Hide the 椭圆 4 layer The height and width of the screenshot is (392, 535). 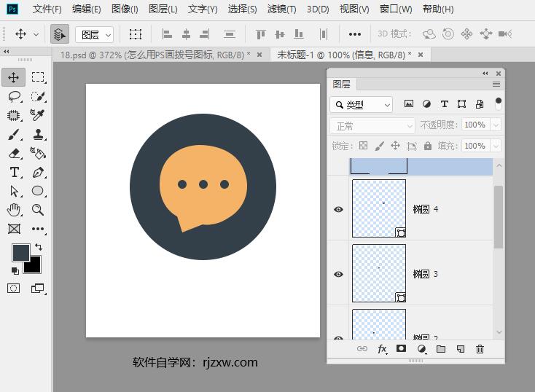[x=338, y=209]
